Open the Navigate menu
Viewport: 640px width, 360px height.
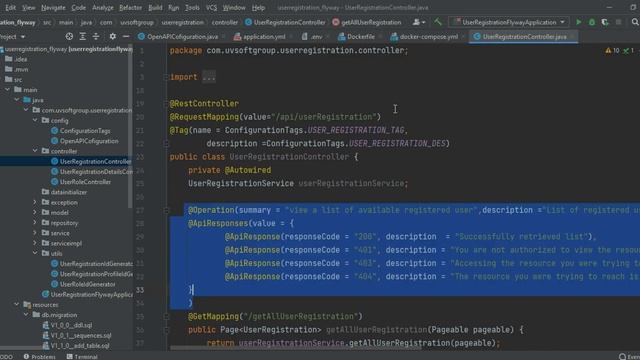[53, 7]
